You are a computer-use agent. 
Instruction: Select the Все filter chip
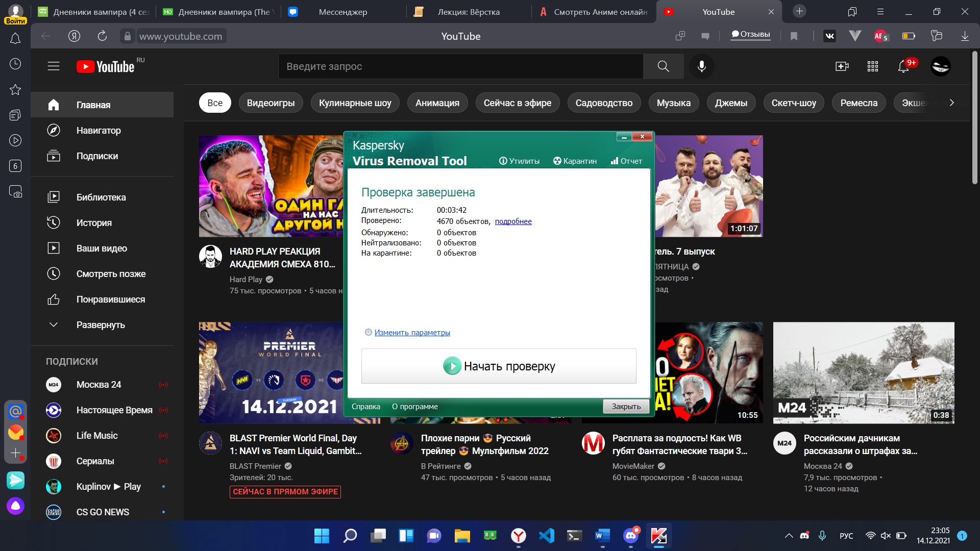(x=215, y=103)
